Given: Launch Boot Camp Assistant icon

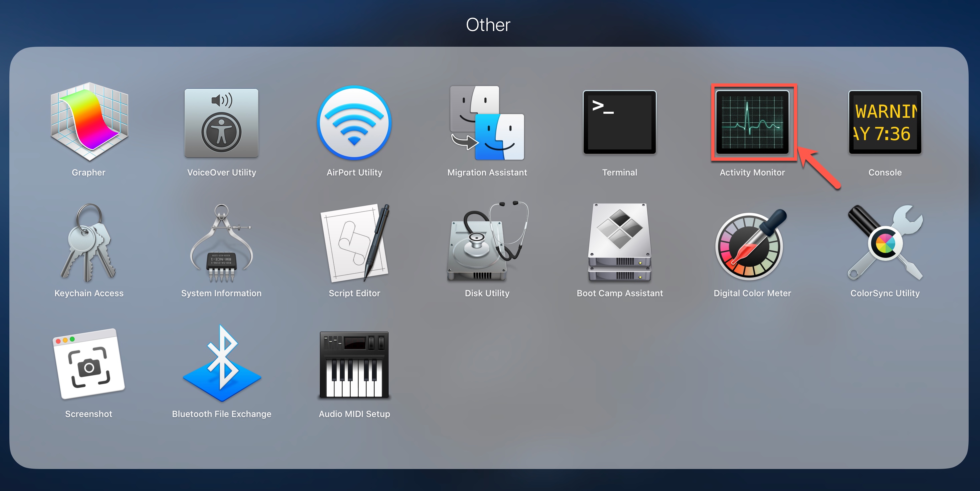Looking at the screenshot, I should tap(620, 242).
